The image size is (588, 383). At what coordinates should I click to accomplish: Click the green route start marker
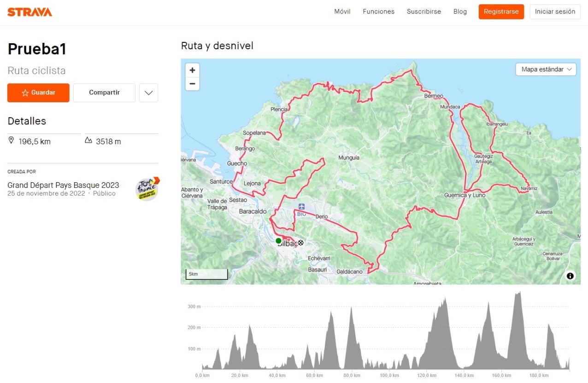pos(278,241)
